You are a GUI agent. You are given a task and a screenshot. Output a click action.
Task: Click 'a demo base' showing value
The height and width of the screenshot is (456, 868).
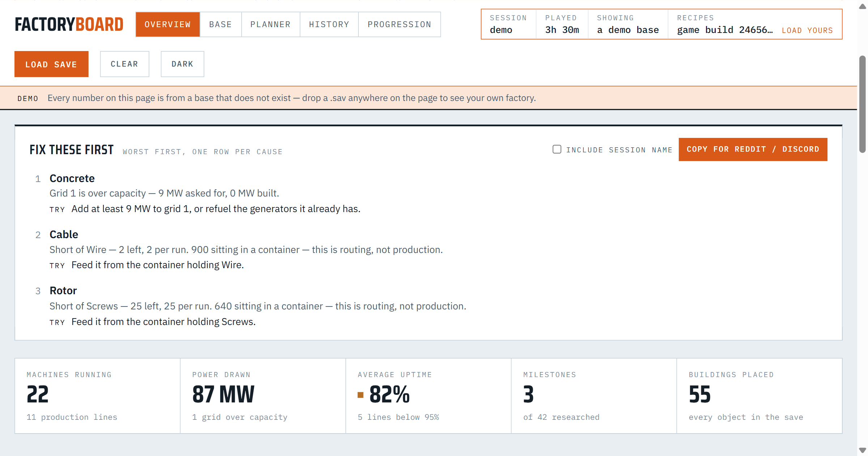[628, 30]
